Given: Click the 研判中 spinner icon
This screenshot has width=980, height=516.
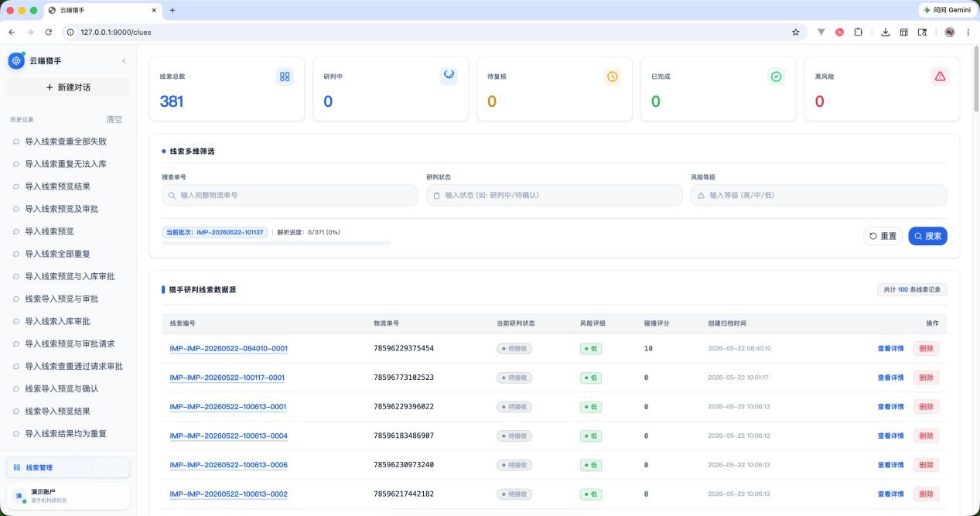Looking at the screenshot, I should [x=449, y=76].
